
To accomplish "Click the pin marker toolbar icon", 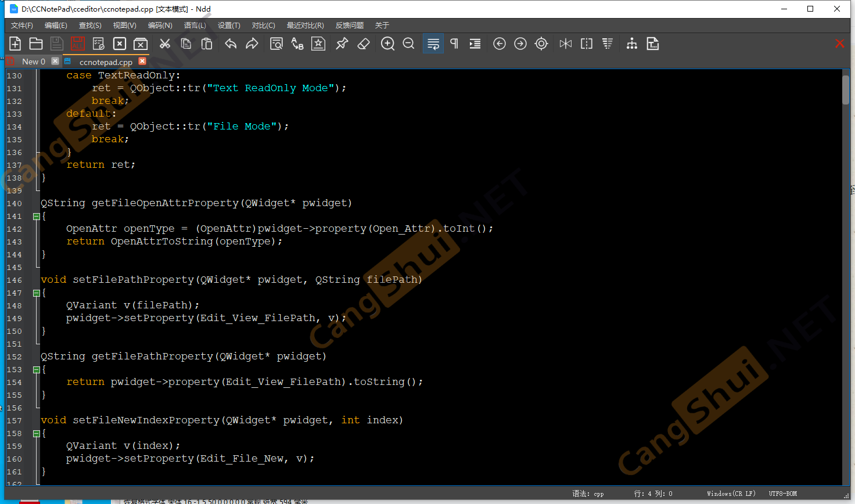I will [342, 44].
